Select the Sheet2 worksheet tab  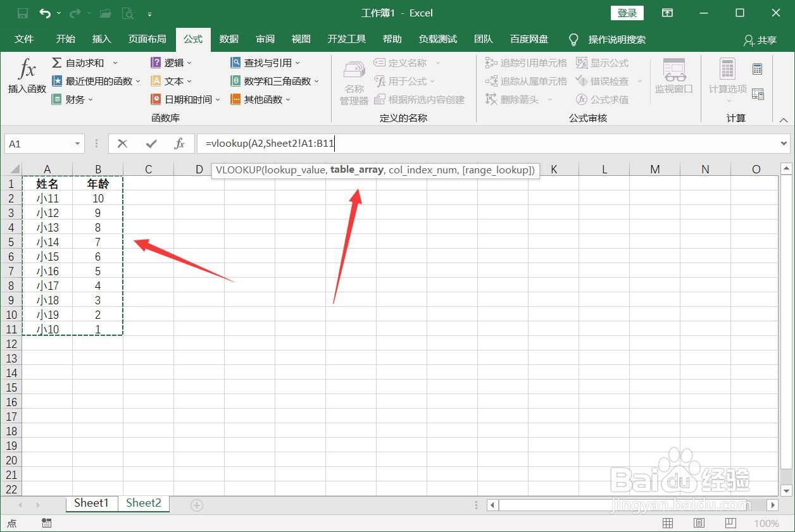click(x=143, y=503)
